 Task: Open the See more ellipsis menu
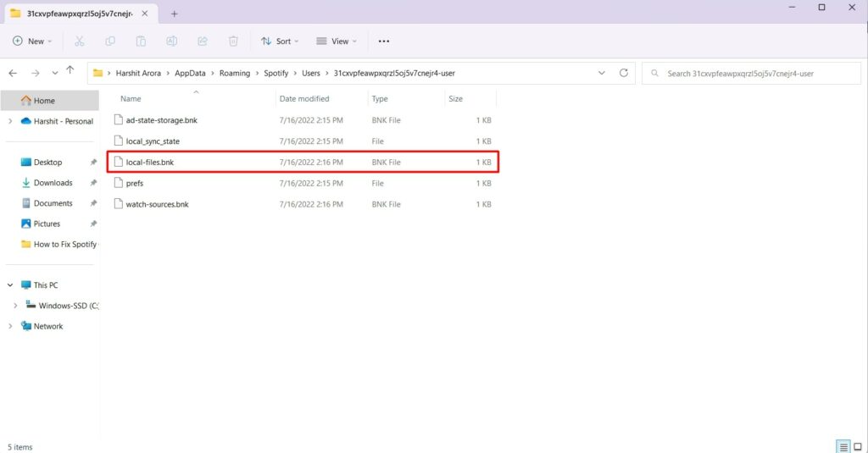point(384,41)
